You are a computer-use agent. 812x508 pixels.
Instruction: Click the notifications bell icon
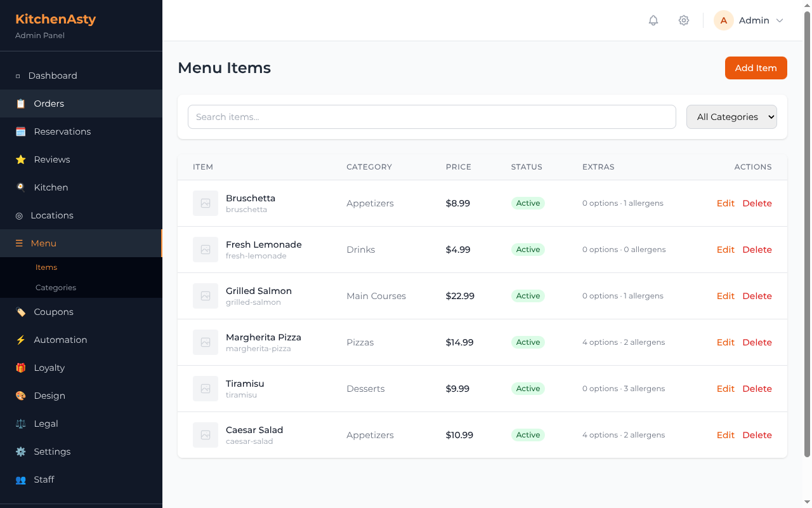coord(653,20)
